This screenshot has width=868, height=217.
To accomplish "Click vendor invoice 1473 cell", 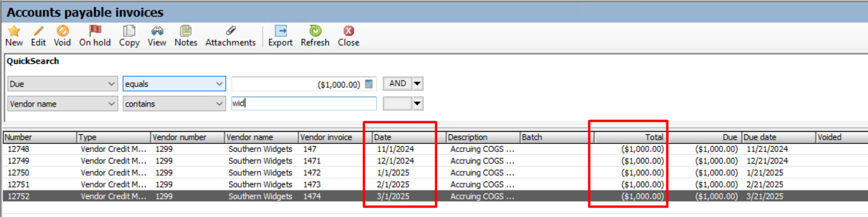I will [335, 184].
